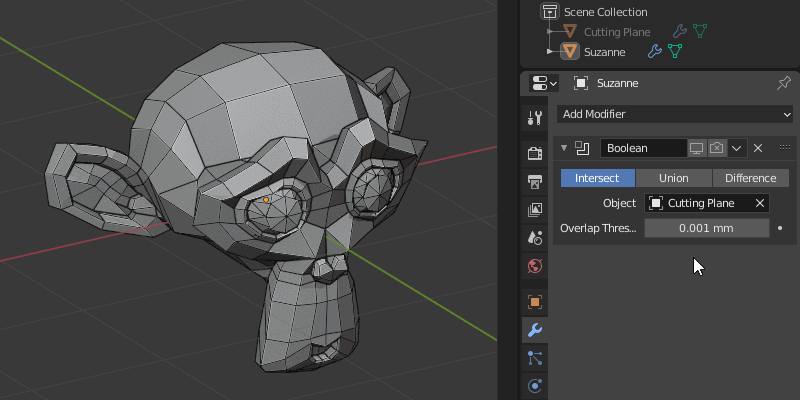The height and width of the screenshot is (400, 800).
Task: Click the animate dot next to Overlap Threshold
Action: 780,228
